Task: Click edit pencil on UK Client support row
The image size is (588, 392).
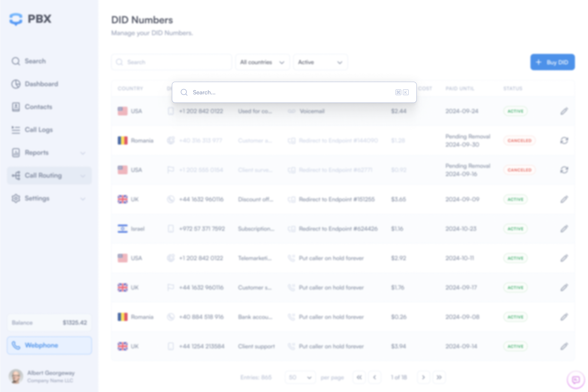Action: [564, 346]
